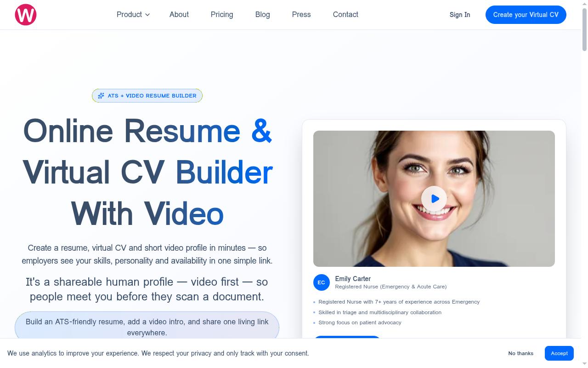This screenshot has height=368, width=588.
Task: Click the pink W logo icon
Action: [26, 15]
